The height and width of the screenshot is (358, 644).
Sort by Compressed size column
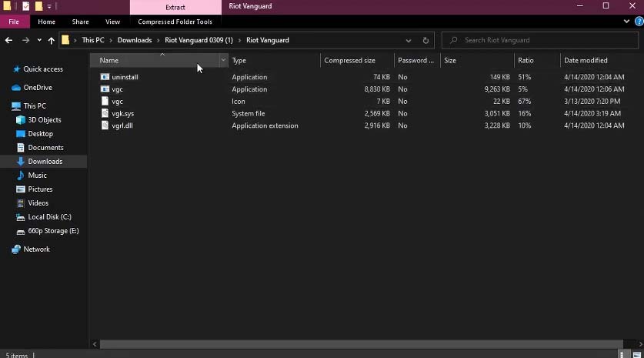[x=357, y=60]
